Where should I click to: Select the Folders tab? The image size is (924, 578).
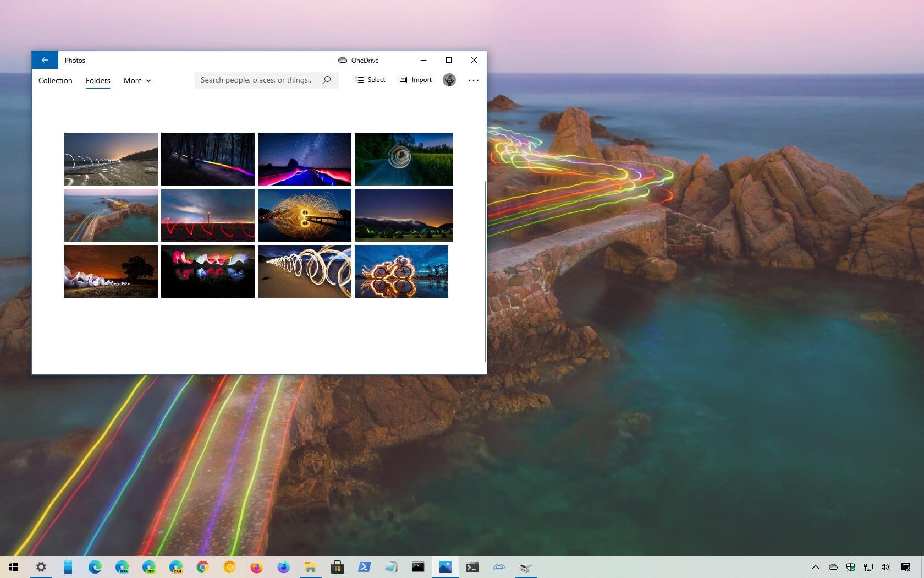pyautogui.click(x=97, y=80)
